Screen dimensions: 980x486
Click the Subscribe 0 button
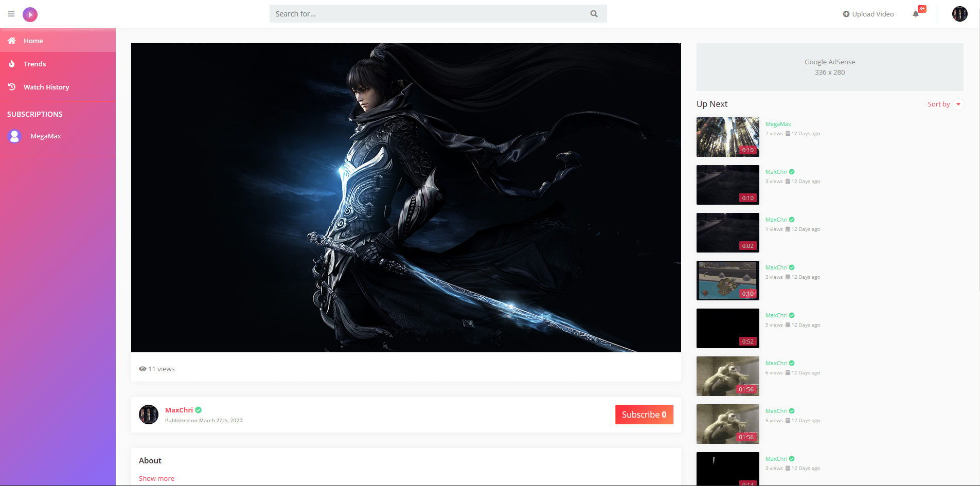(644, 415)
